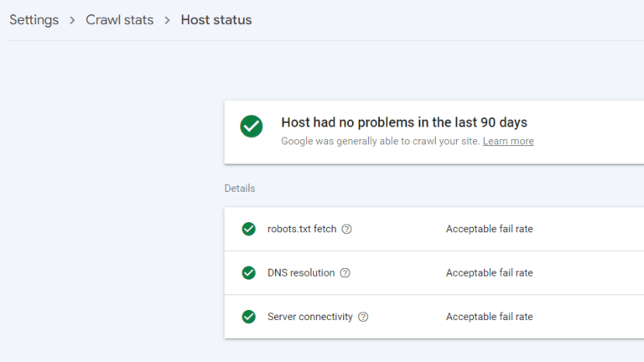Open the robots.txt fetch help icon
This screenshot has width=644, height=362.
tap(347, 229)
